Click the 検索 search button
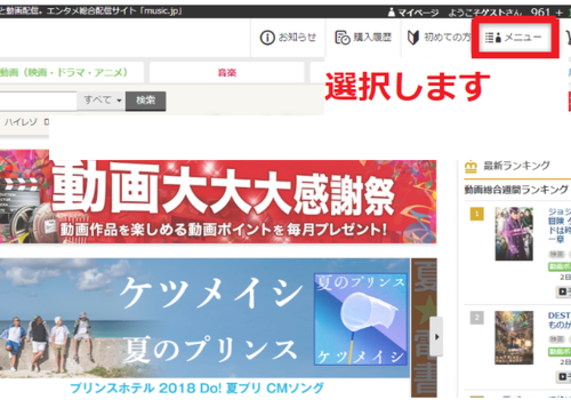This screenshot has width=571, height=400. pyautogui.click(x=146, y=101)
